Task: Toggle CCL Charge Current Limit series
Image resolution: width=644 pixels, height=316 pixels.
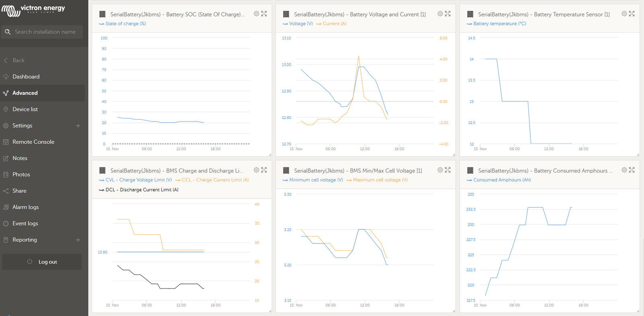Action: (x=212, y=180)
